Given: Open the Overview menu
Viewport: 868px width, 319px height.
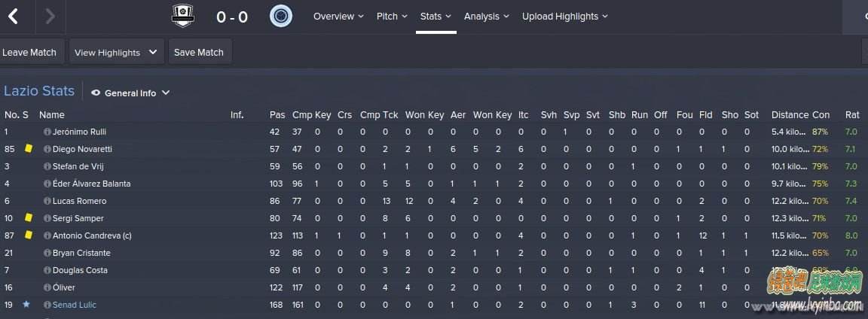Looking at the screenshot, I should pos(338,17).
